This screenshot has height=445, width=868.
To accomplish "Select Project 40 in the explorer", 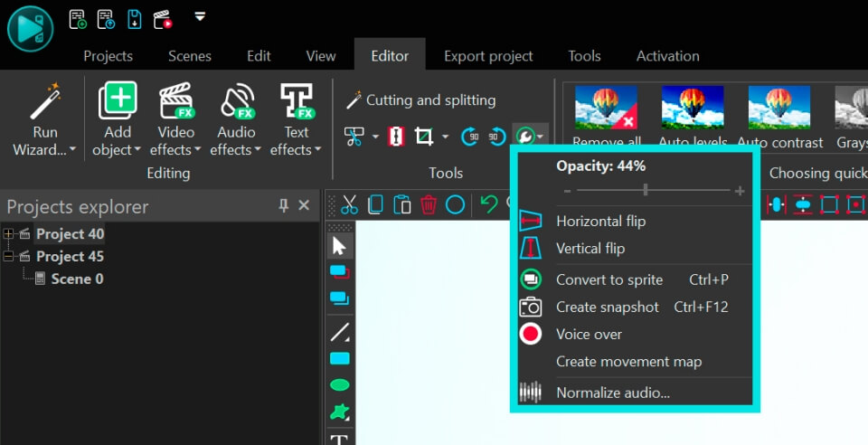I will pos(70,234).
